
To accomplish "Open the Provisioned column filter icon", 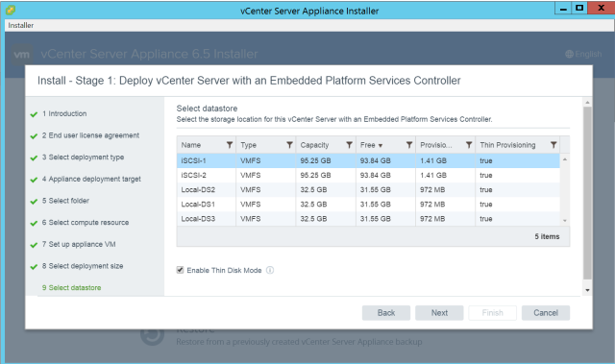I will point(469,145).
